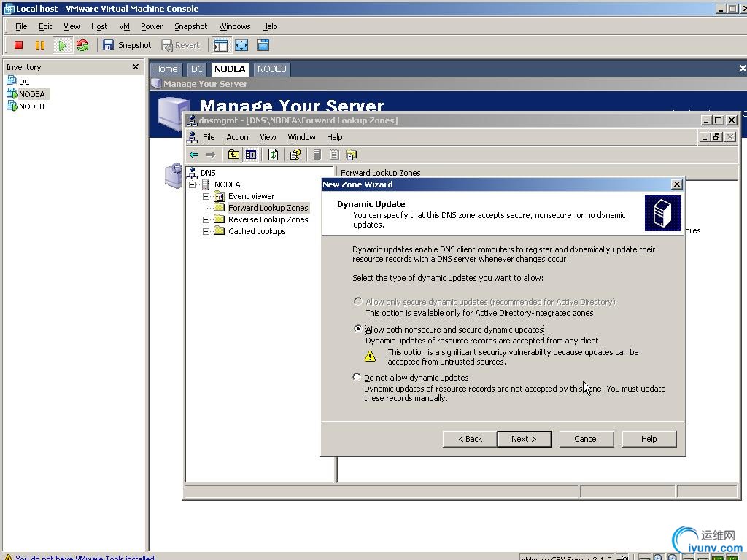Image resolution: width=747 pixels, height=560 pixels.
Task: Open the VM menu
Action: click(124, 26)
